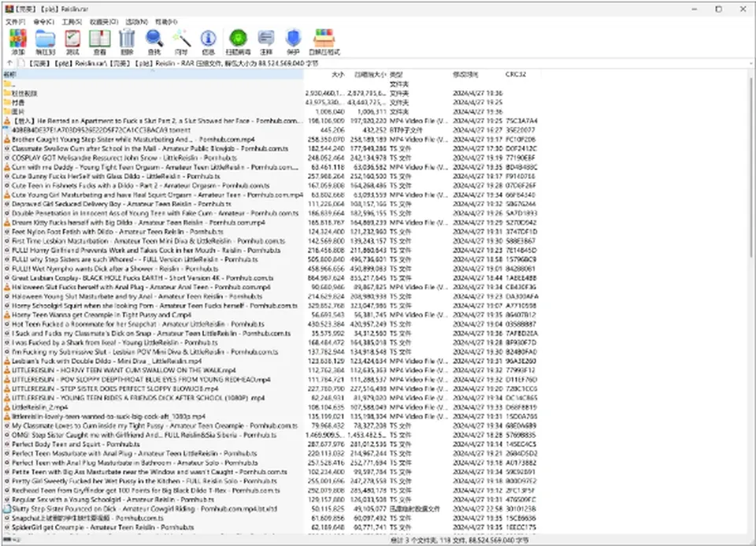Select the 图片 folder row
756x546 pixels.
[x=271, y=112]
